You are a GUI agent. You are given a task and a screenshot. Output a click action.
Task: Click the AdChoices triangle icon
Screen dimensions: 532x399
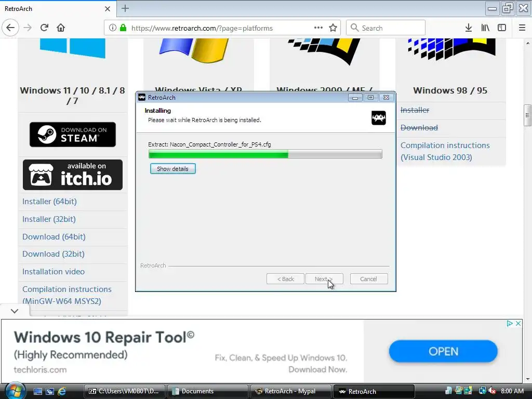[x=509, y=323]
